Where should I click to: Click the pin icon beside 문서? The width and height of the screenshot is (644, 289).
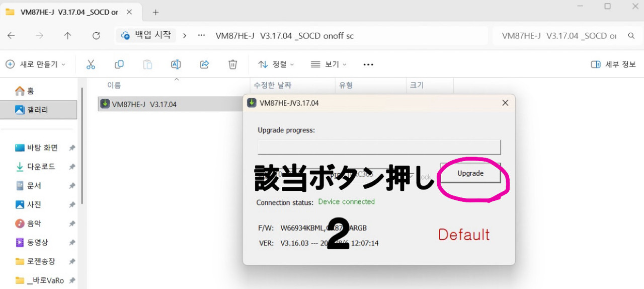[x=72, y=186]
